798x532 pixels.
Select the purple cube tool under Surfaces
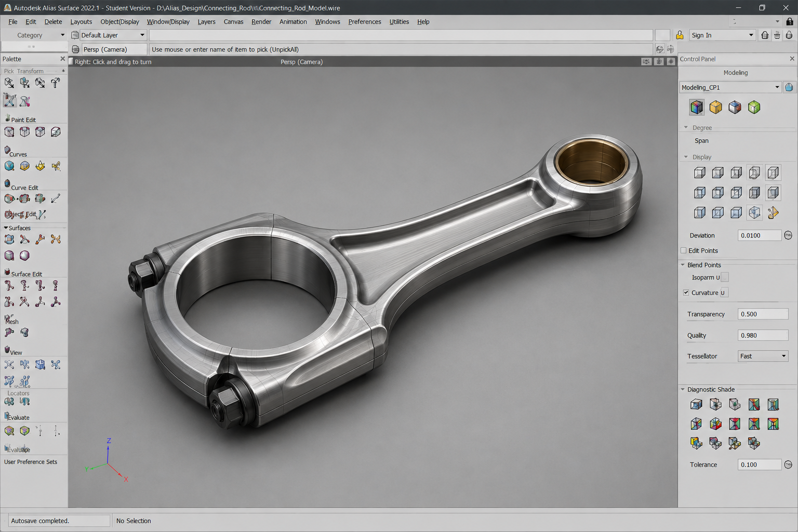pyautogui.click(x=9, y=256)
